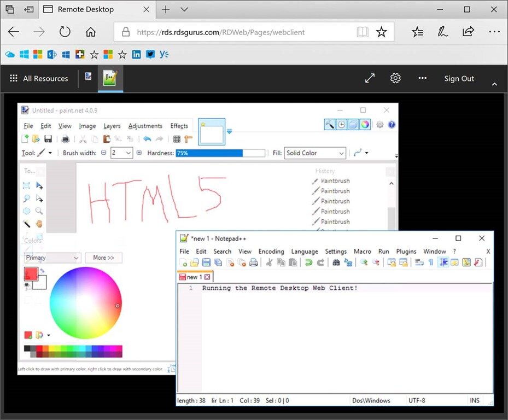
Task: Open the color picker wheel tool icon
Action: [x=365, y=124]
